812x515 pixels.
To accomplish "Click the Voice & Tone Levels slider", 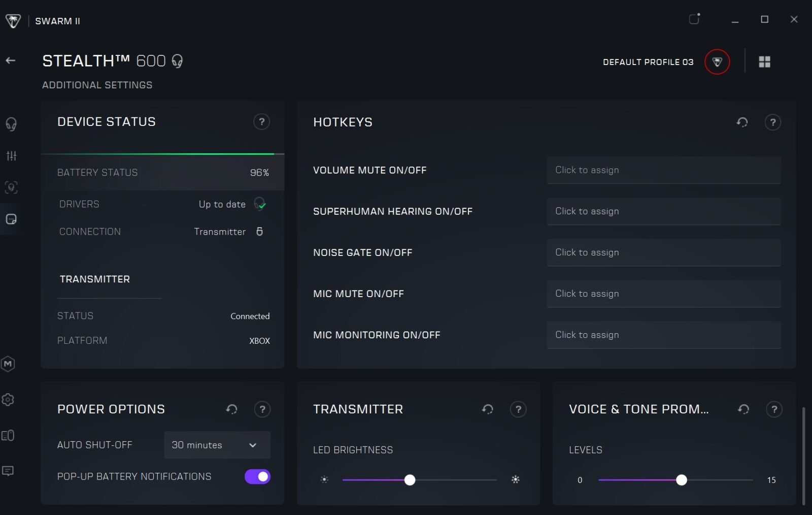I will tap(681, 480).
